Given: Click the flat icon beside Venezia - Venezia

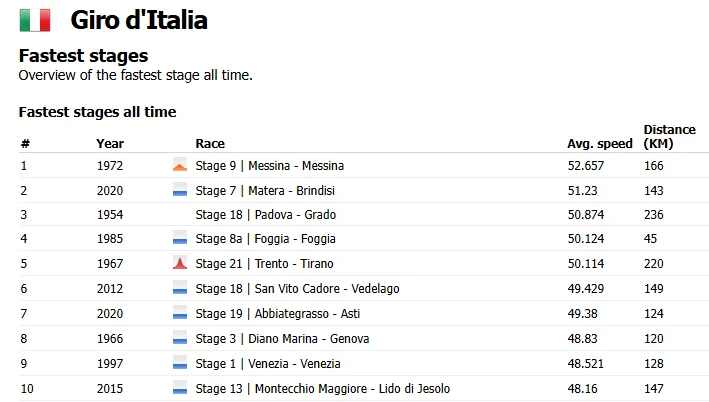Looking at the screenshot, I should pos(180,364).
